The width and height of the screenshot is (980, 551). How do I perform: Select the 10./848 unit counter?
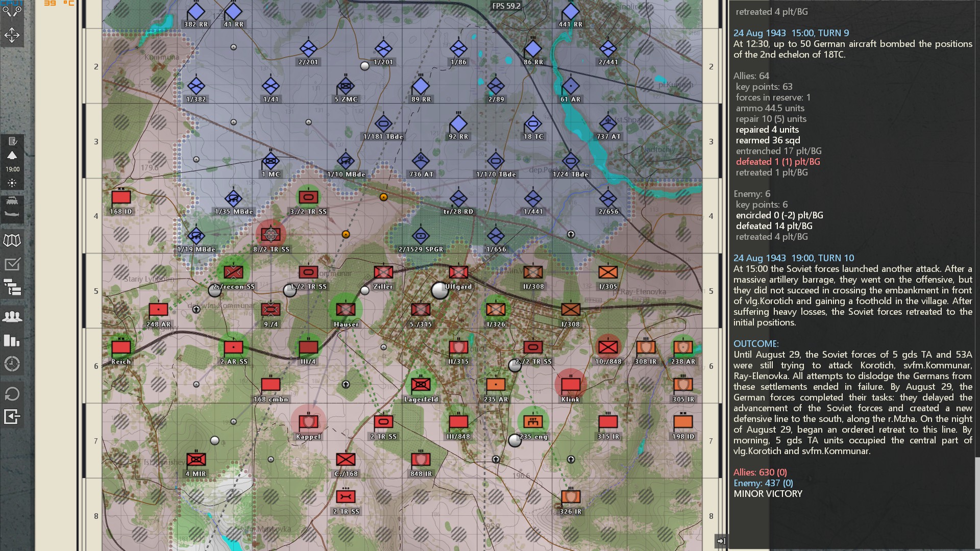(x=608, y=347)
